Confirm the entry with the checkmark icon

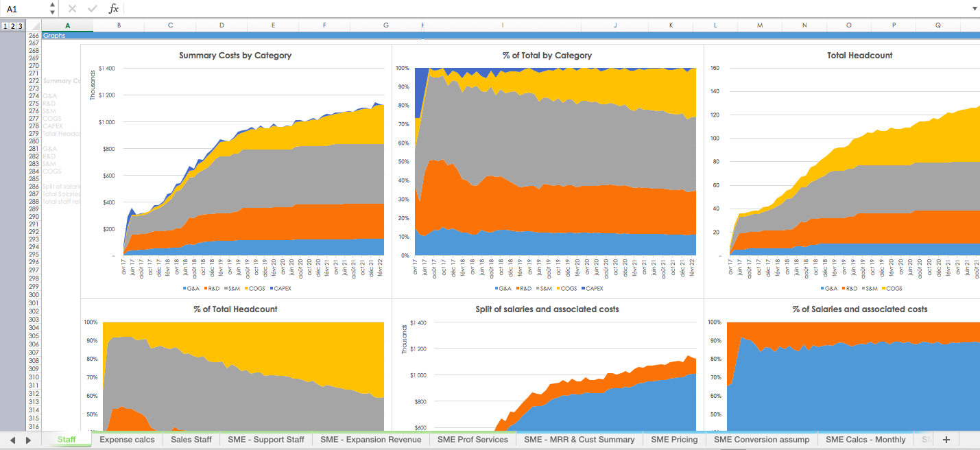pos(93,9)
